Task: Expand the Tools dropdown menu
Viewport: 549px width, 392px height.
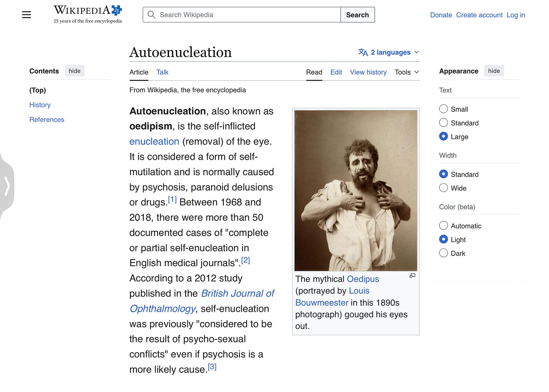Action: point(407,72)
